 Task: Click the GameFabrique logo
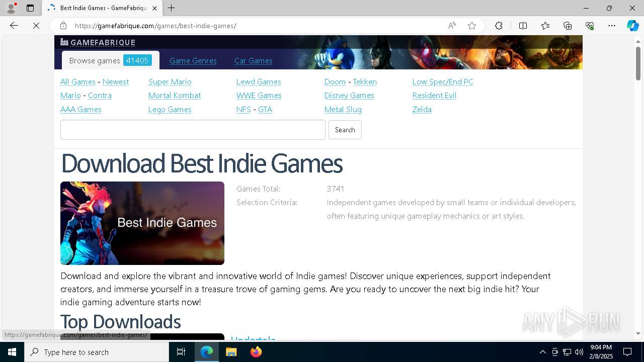[98, 42]
